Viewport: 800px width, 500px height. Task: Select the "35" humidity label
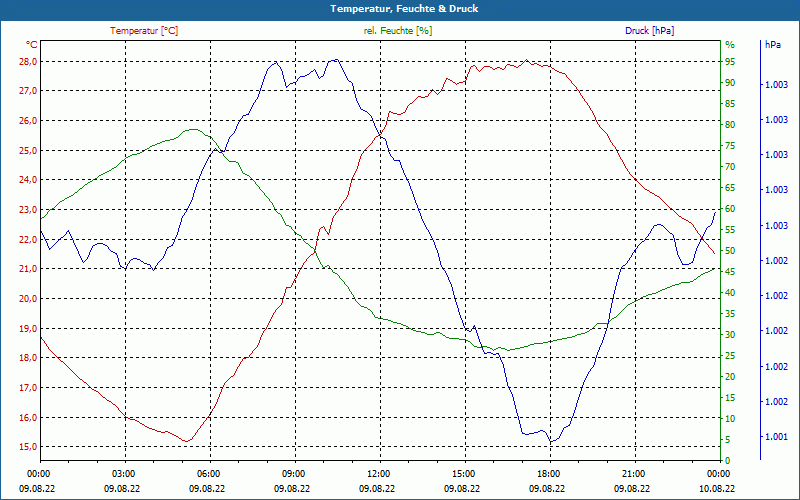point(730,314)
